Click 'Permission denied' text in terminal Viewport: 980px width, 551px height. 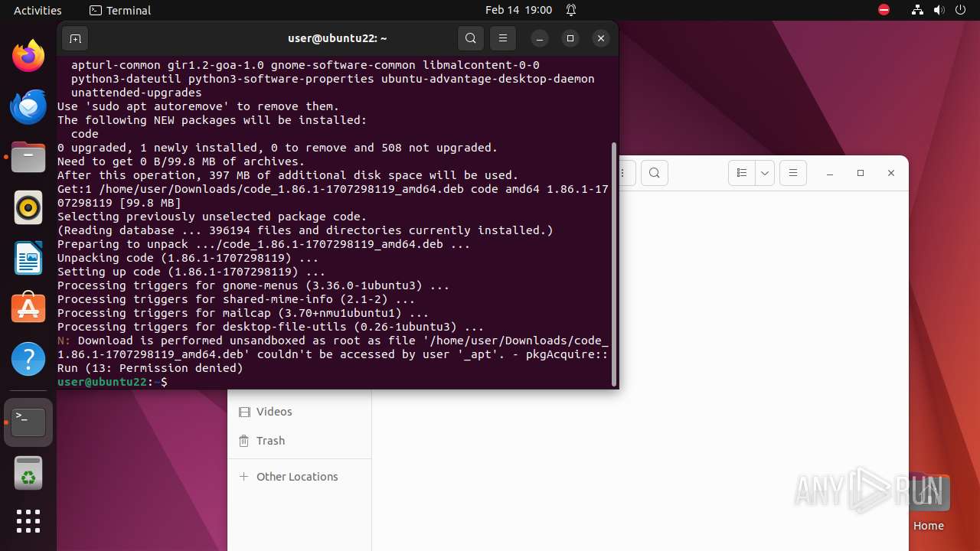point(178,368)
